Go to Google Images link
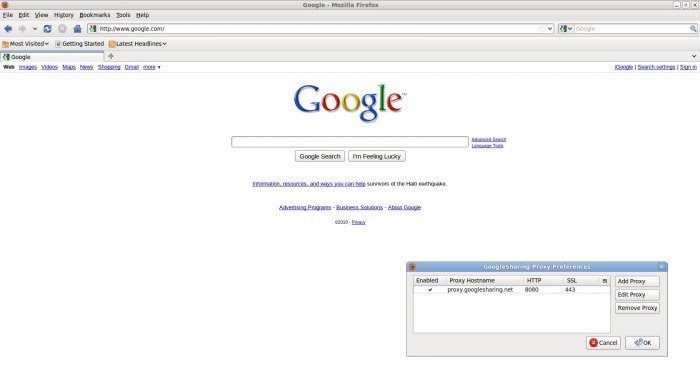Viewport: 700px width, 389px height. click(x=28, y=67)
